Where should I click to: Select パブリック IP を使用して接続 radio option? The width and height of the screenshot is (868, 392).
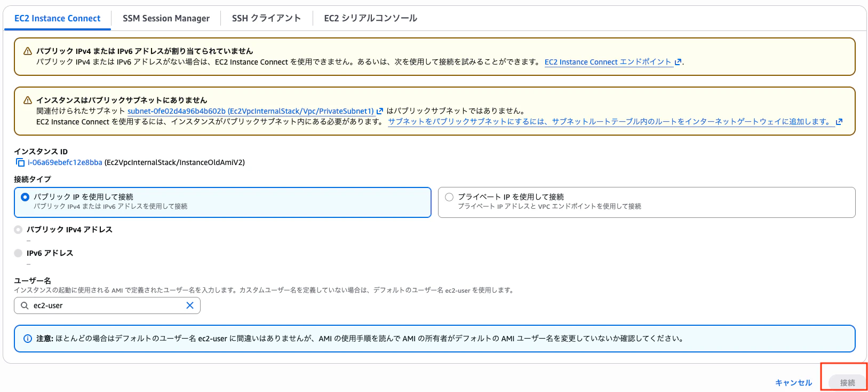[x=25, y=197]
